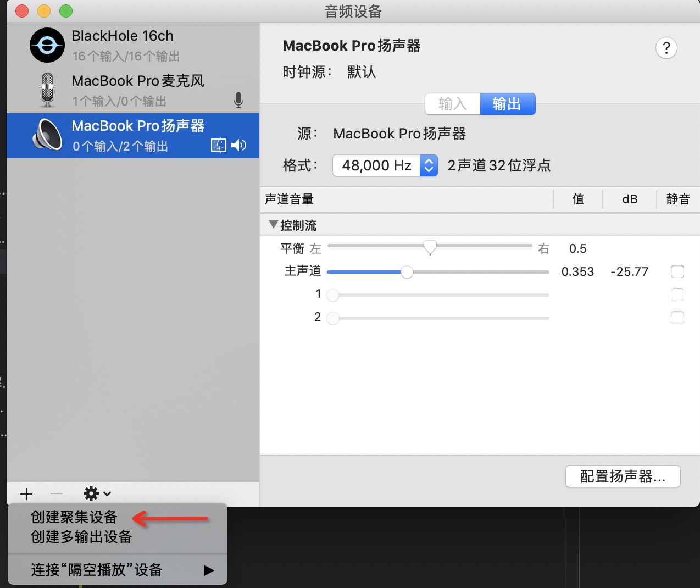Screen dimensions: 700x588
Task: Collapse the 控制流 disclosure triangle
Action: [x=273, y=225]
